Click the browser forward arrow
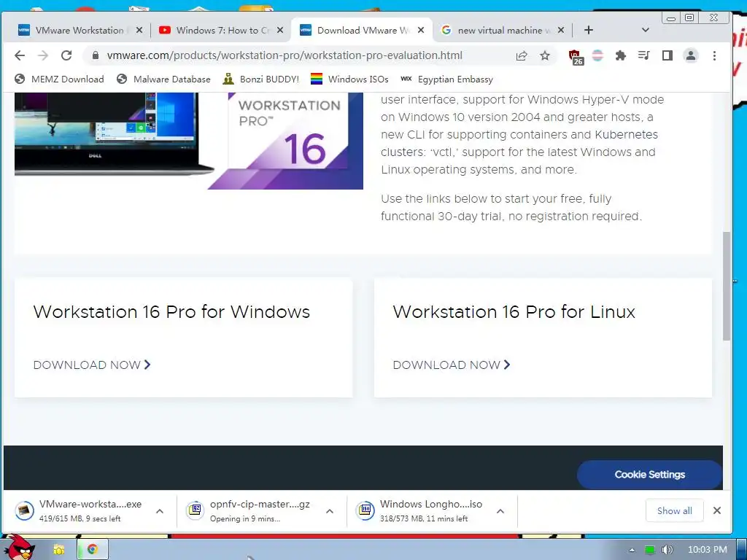 coord(43,55)
